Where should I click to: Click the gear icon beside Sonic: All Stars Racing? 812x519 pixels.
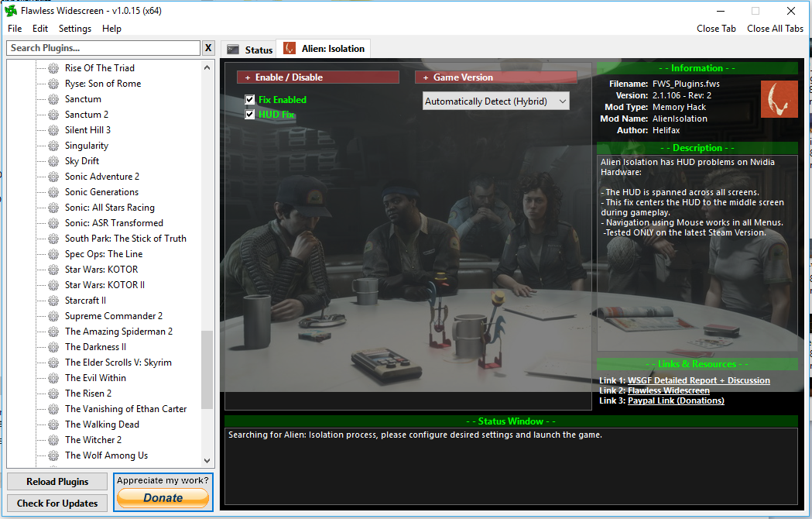click(x=53, y=208)
